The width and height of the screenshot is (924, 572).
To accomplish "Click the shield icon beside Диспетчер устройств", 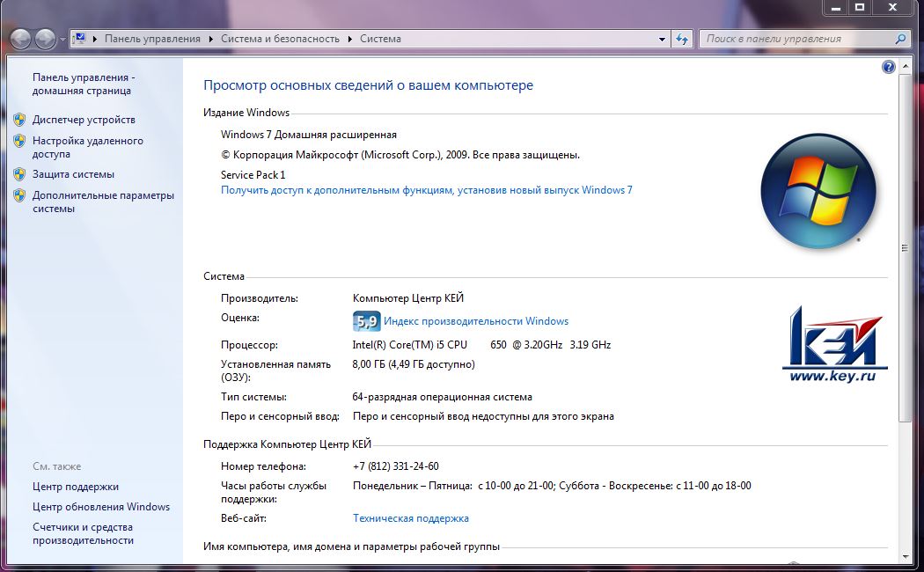I will (19, 120).
